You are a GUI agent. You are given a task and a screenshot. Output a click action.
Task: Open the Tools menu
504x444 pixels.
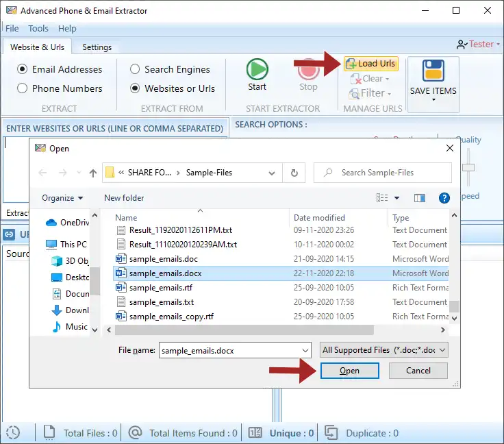38,29
